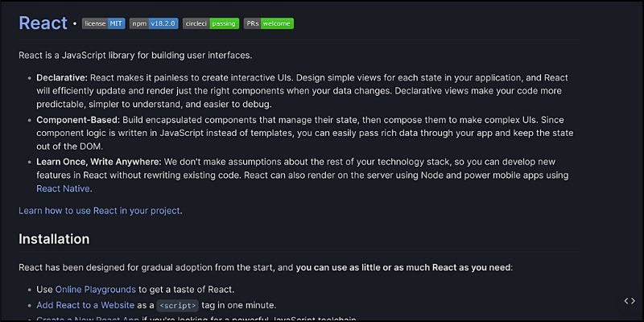Open the Online Playgrounds link
This screenshot has width=644, height=322.
coord(97,289)
